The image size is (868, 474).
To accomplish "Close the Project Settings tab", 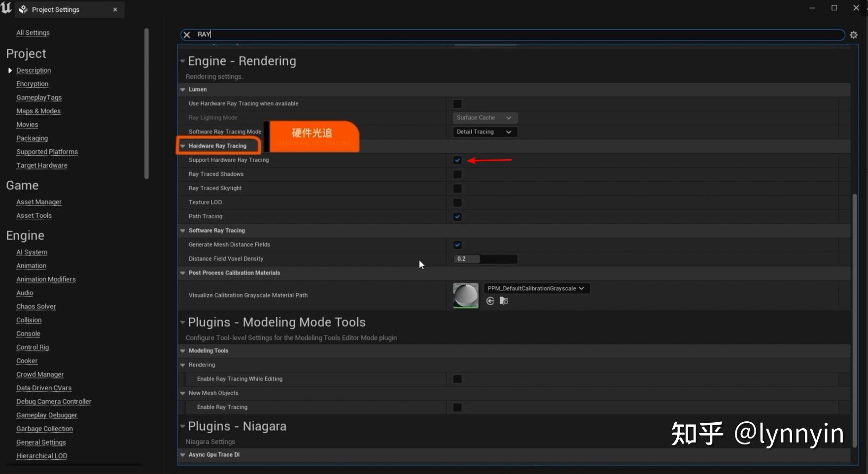I will [x=115, y=9].
